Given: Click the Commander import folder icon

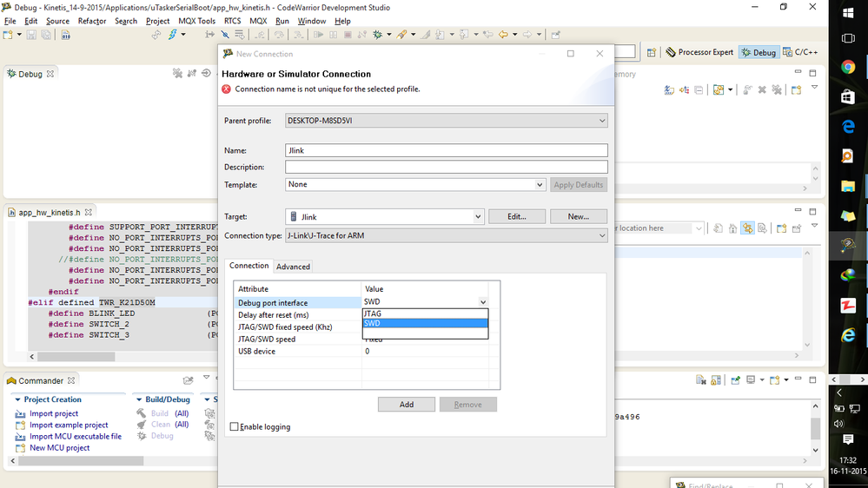Looking at the screenshot, I should (x=189, y=380).
